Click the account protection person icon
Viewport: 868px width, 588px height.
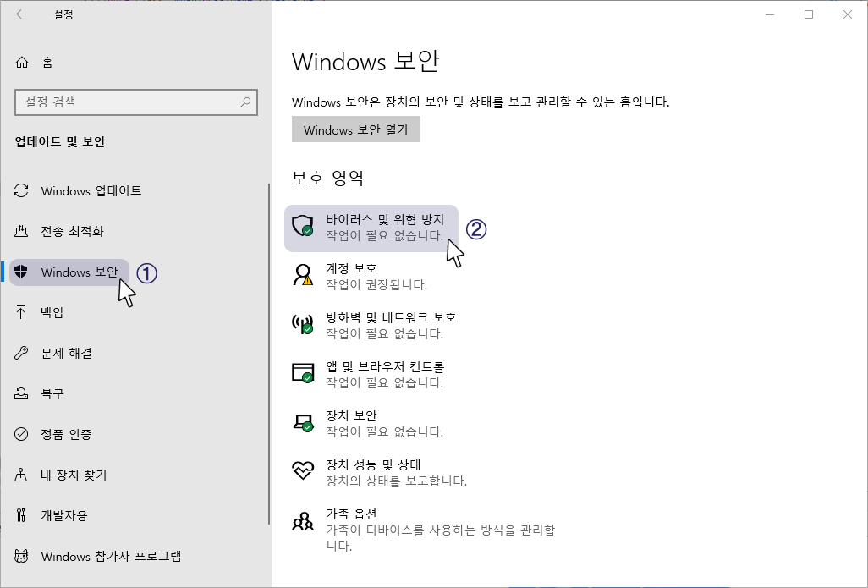point(303,275)
